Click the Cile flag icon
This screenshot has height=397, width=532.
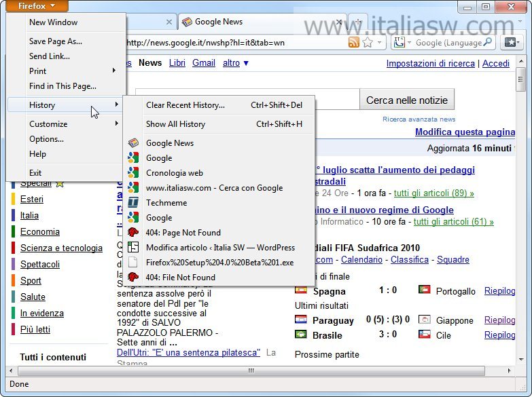pyautogui.click(x=425, y=334)
